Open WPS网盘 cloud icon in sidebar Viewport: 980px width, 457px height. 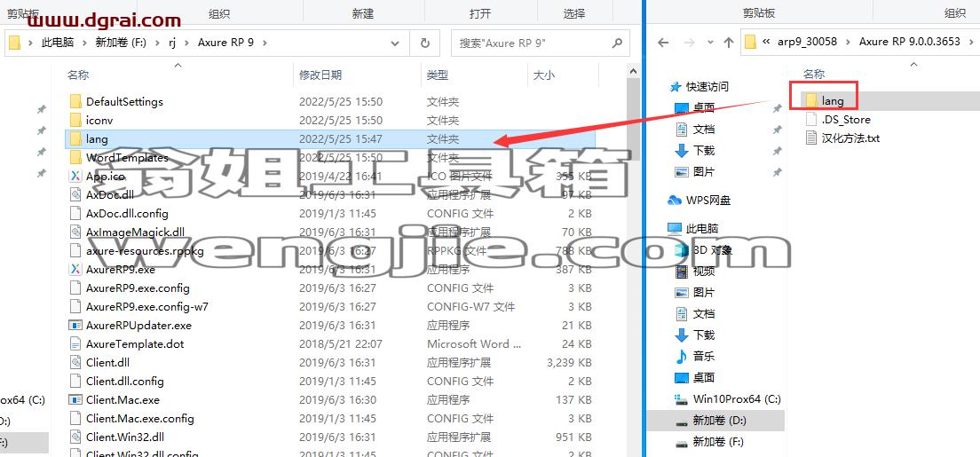coord(675,200)
